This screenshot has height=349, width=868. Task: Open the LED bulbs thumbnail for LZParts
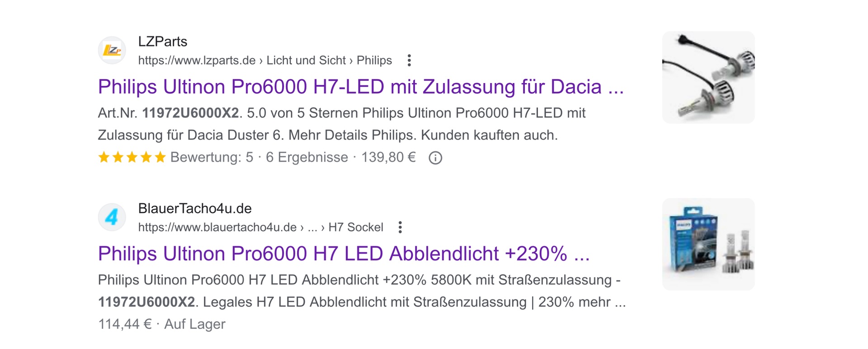708,77
